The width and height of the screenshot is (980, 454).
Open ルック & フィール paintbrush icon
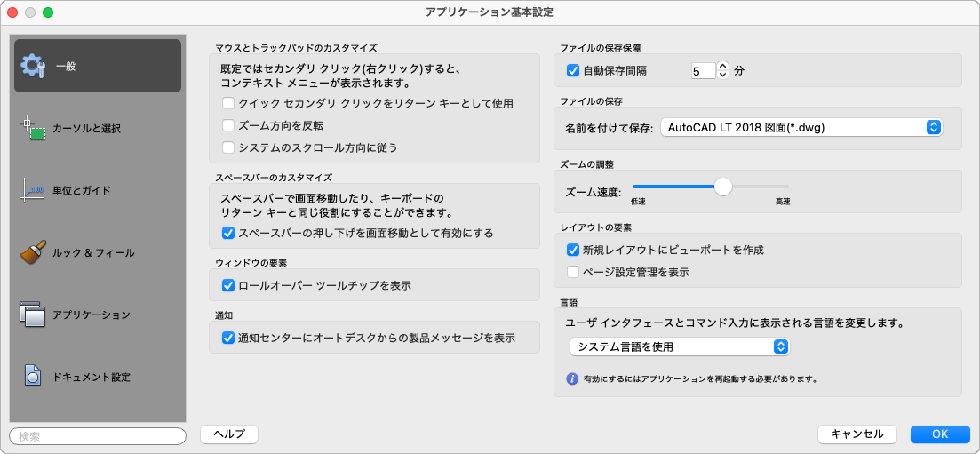pyautogui.click(x=33, y=252)
